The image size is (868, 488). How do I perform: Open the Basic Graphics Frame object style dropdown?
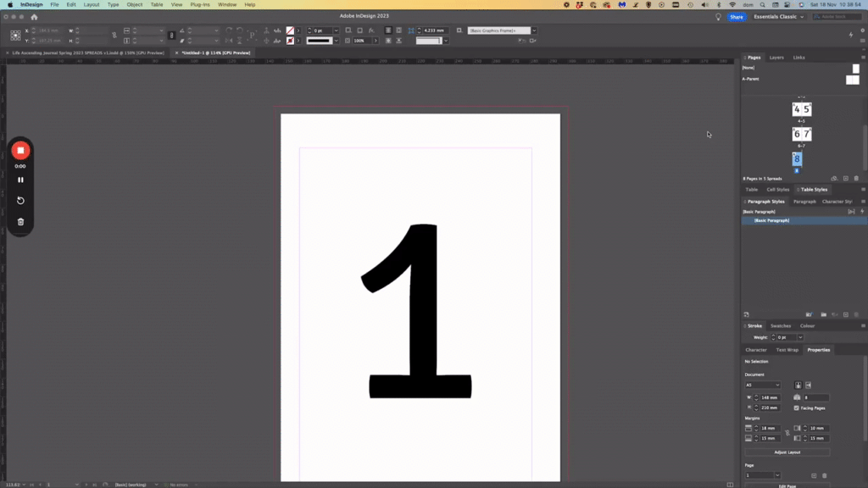(534, 30)
